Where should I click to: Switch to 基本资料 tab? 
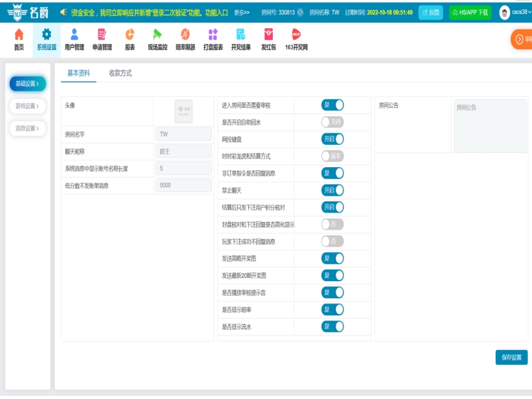click(x=78, y=73)
